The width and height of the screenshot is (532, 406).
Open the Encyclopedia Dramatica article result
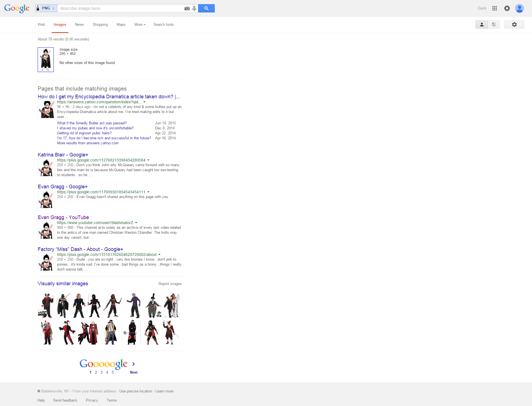point(109,97)
